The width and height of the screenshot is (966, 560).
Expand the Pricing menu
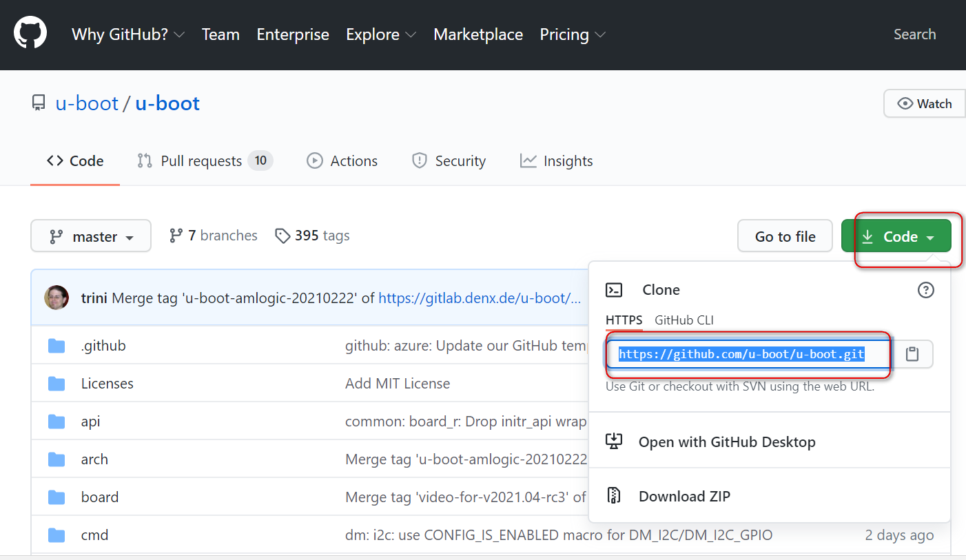click(573, 34)
